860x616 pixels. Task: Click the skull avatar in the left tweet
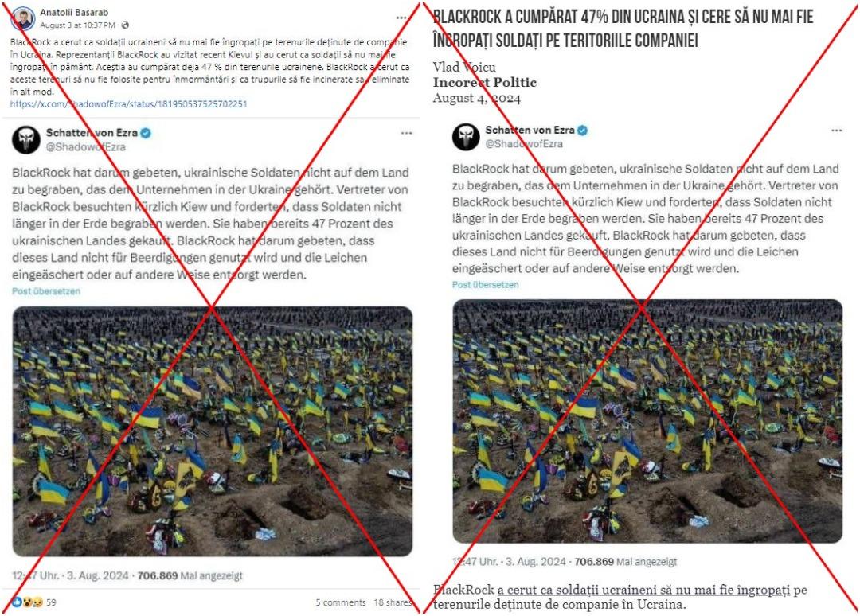(26, 140)
